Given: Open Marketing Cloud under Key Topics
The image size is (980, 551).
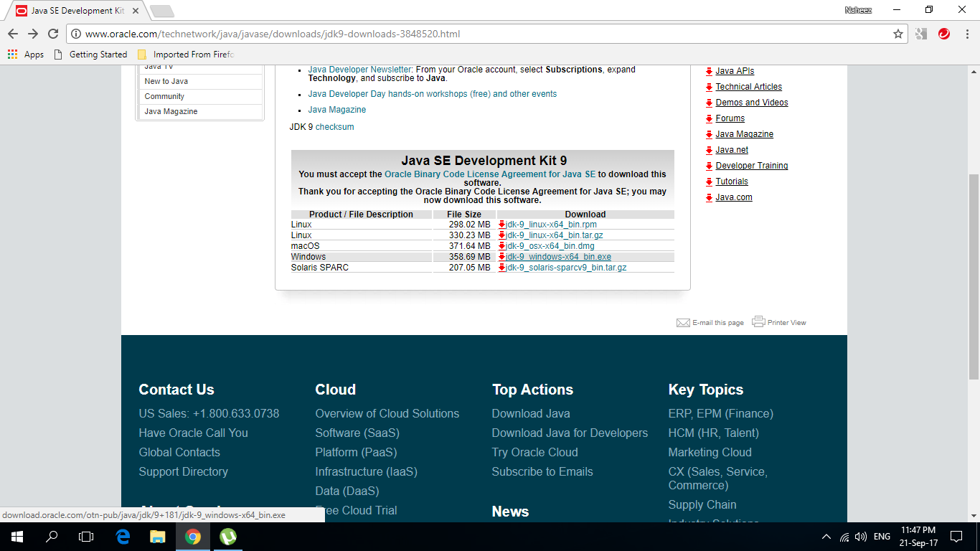Looking at the screenshot, I should pyautogui.click(x=710, y=452).
